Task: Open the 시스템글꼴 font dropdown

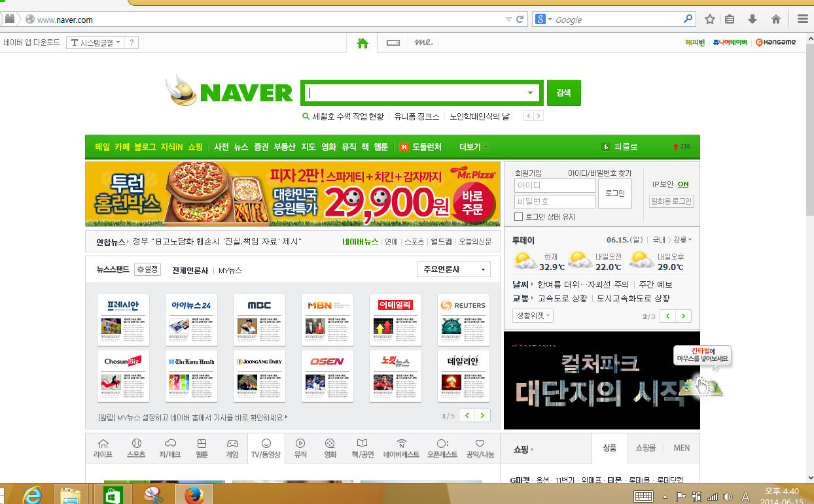Action: tap(96, 42)
